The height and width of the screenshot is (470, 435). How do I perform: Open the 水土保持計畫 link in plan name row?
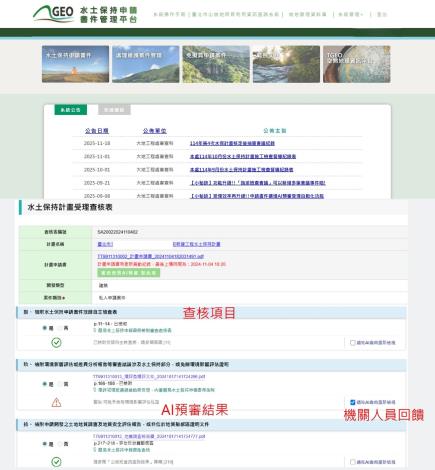[196, 244]
